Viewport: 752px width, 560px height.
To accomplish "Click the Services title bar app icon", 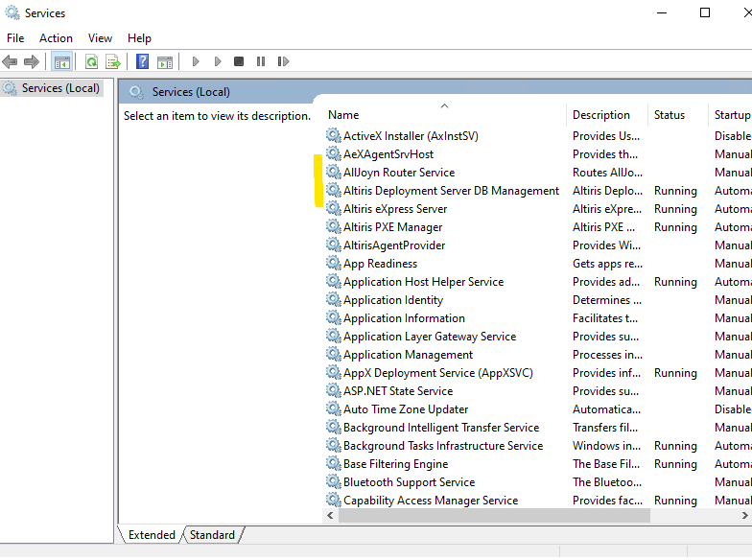I will click(12, 13).
